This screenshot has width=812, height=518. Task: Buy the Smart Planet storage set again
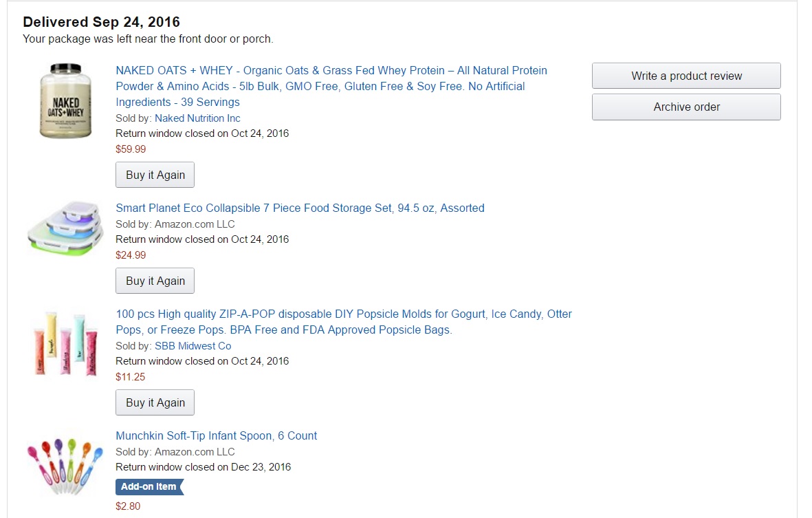click(x=155, y=281)
